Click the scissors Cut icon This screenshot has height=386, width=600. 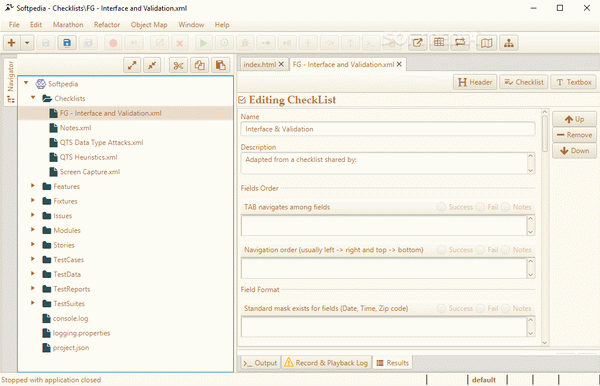point(178,65)
